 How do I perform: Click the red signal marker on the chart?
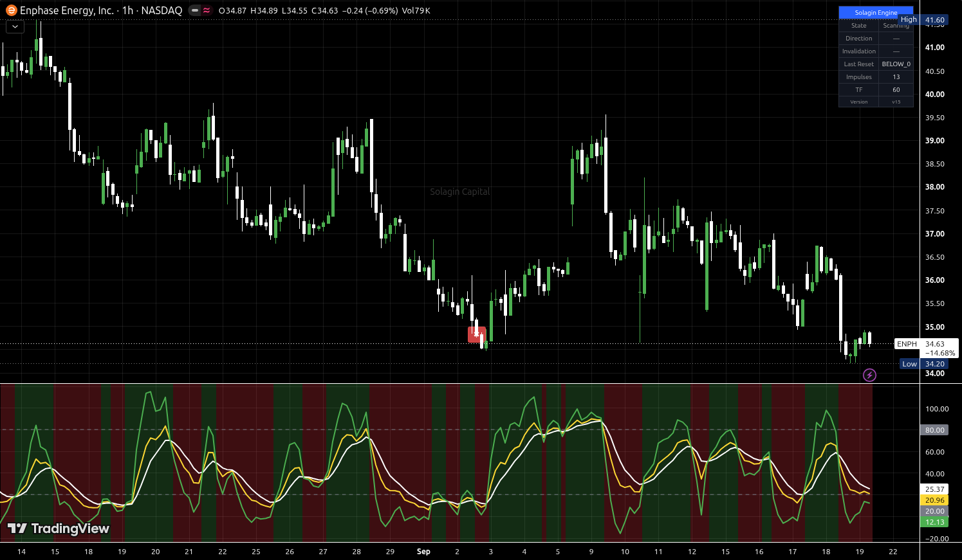click(x=477, y=334)
